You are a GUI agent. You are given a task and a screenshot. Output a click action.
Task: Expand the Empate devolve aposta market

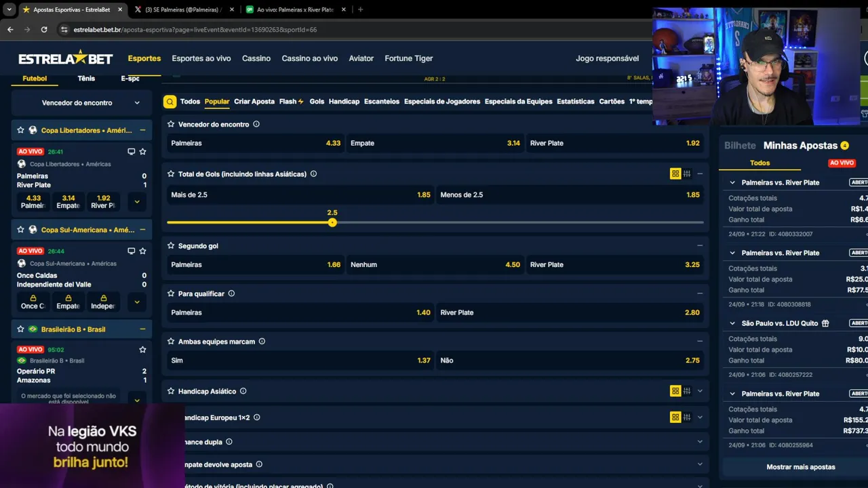tap(700, 464)
